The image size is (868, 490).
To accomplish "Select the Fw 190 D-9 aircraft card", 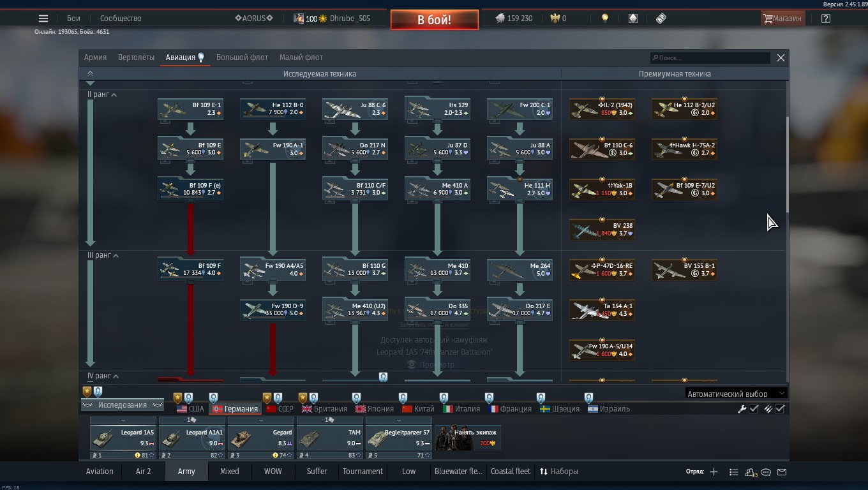I will pos(273,310).
